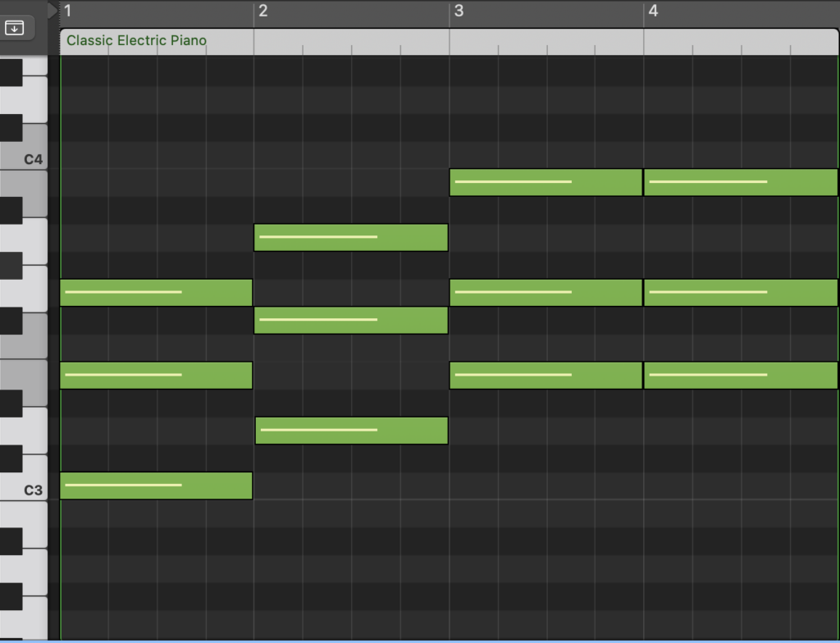Select the C3 note in bar 1
This screenshot has height=643, width=840.
coord(156,486)
